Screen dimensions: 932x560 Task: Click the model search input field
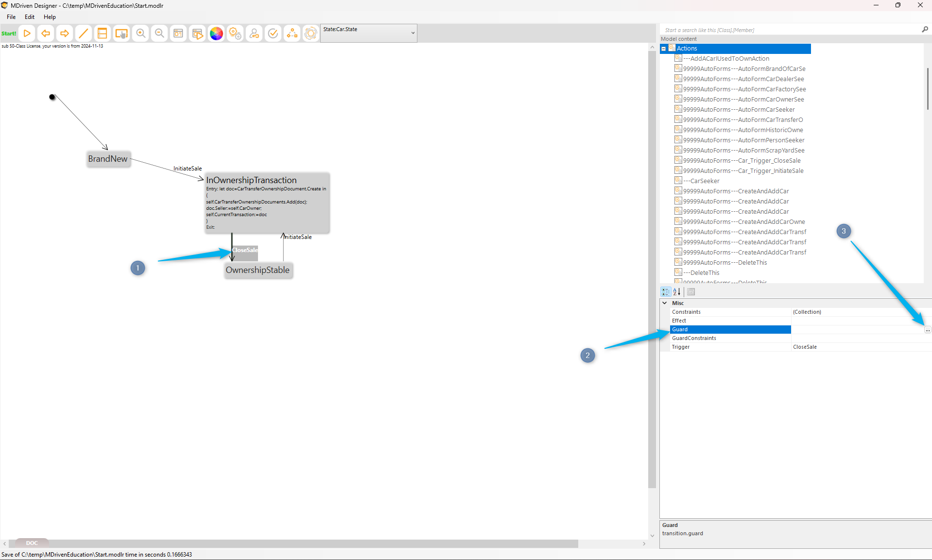click(790, 30)
